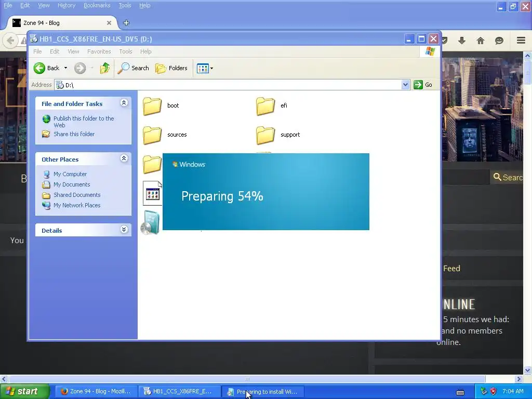Click Firefox downloads arrow icon
Viewport: 532px width, 399px height.
462,41
